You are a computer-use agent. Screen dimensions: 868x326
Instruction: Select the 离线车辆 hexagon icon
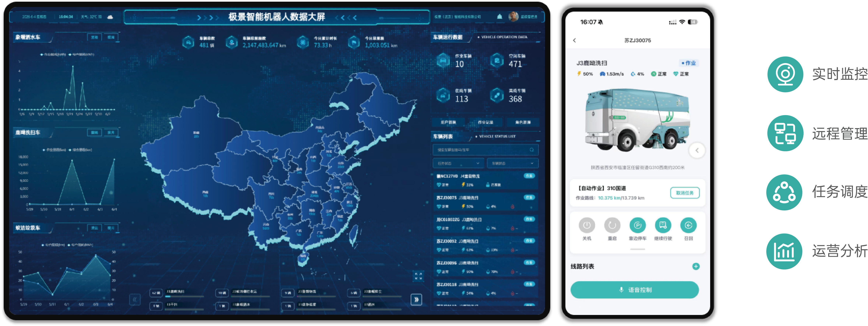[497, 95]
